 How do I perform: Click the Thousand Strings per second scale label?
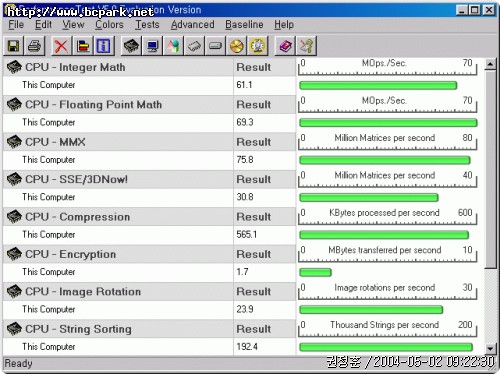point(384,325)
